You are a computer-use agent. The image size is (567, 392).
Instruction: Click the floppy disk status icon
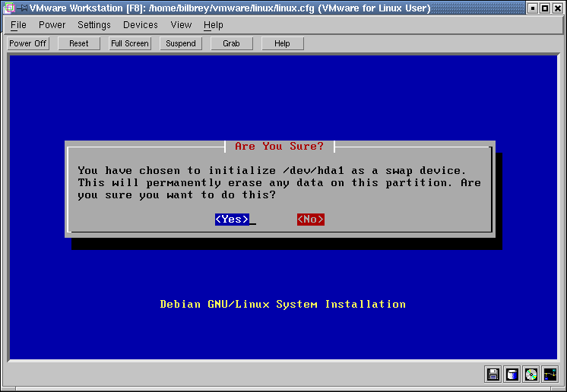[x=493, y=374]
